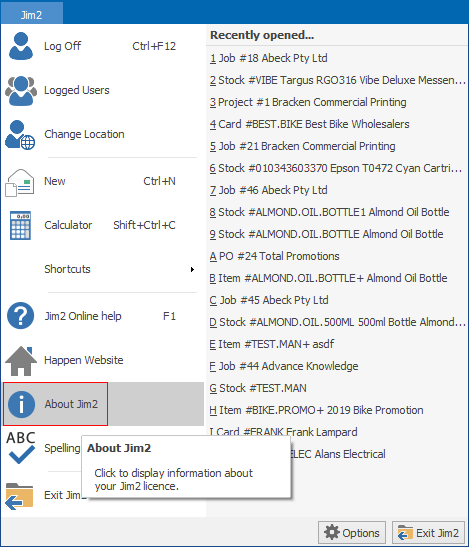Open recent Project #1 Bracken Commercial Printing
Image resolution: width=469 pixels, height=547 pixels.
pos(308,102)
